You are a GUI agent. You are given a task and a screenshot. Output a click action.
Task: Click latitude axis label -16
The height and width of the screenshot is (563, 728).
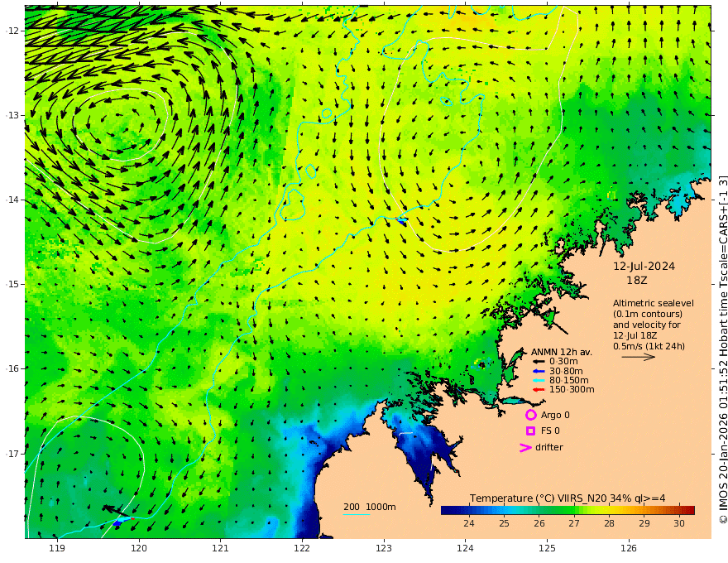click(12, 369)
